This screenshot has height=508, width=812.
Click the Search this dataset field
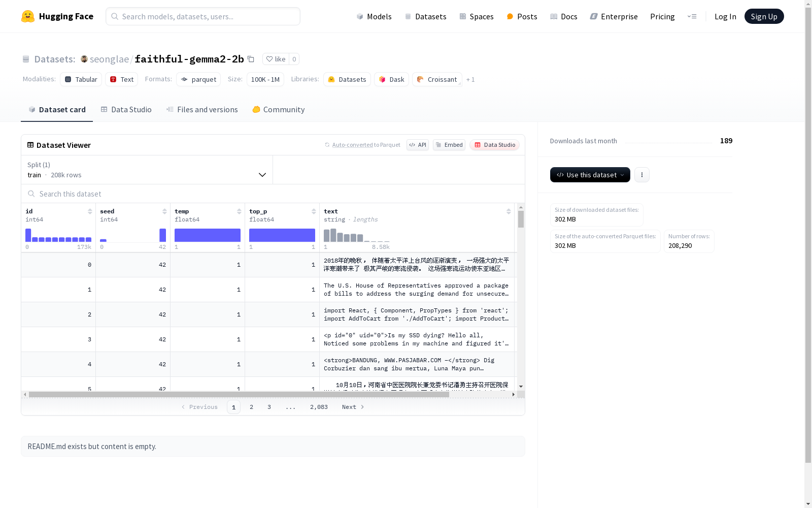click(x=273, y=194)
